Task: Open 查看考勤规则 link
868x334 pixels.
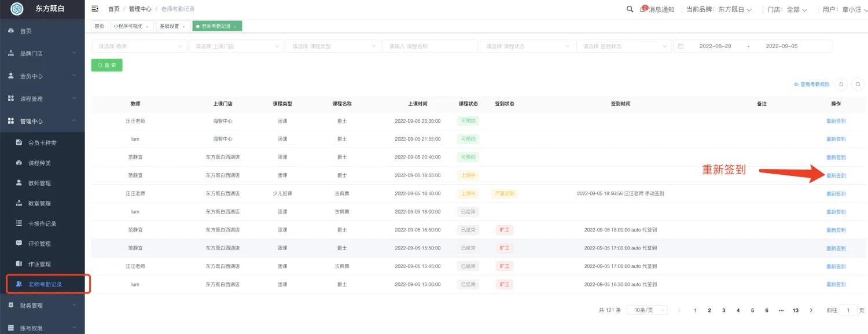Action: 811,85
